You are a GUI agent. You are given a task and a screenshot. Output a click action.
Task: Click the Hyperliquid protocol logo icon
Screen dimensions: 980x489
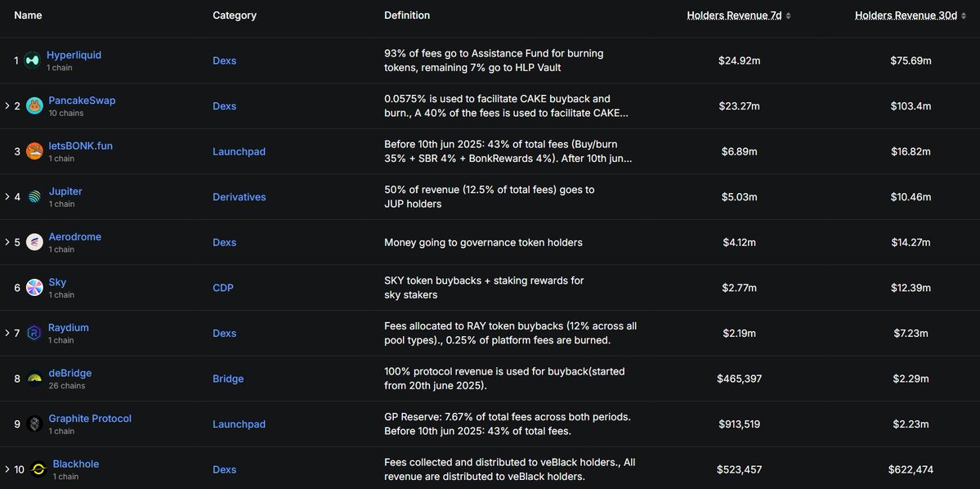[32, 61]
